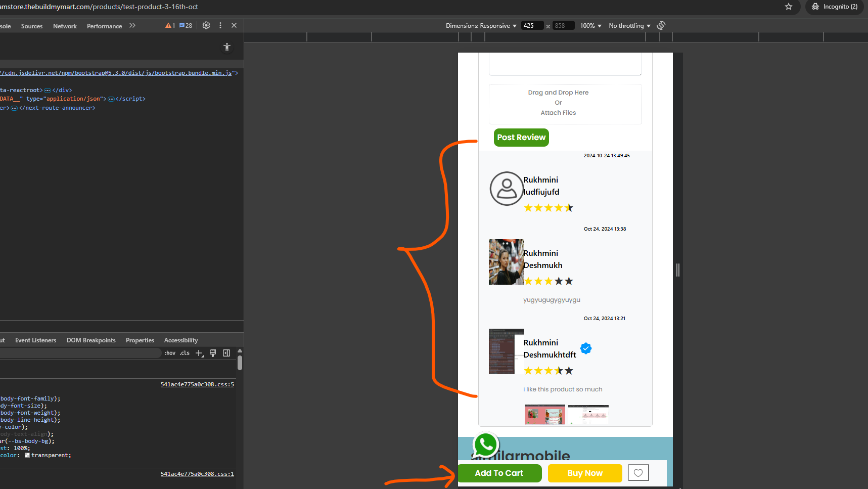Open the Properties tab
Viewport: 868px width, 489px height.
pos(140,340)
